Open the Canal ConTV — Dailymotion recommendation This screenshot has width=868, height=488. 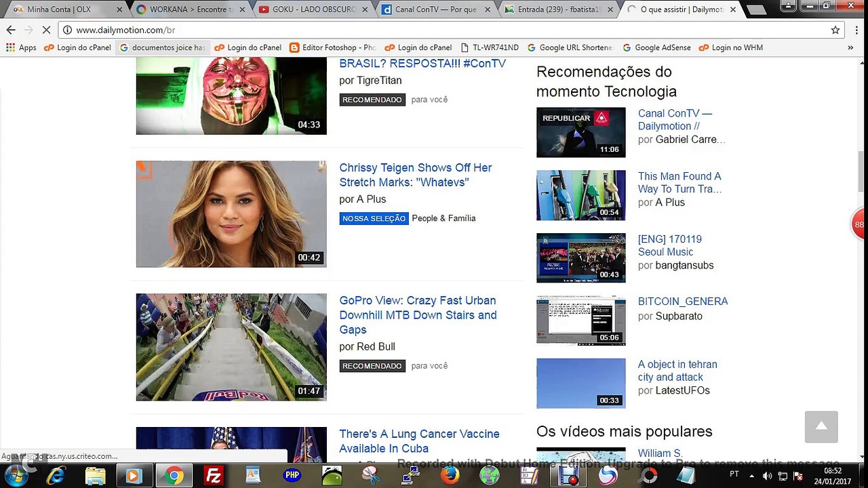click(x=675, y=119)
